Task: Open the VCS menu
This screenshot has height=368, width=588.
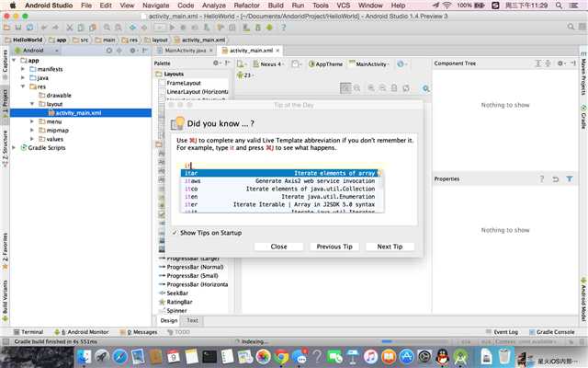Action: [x=343, y=6]
